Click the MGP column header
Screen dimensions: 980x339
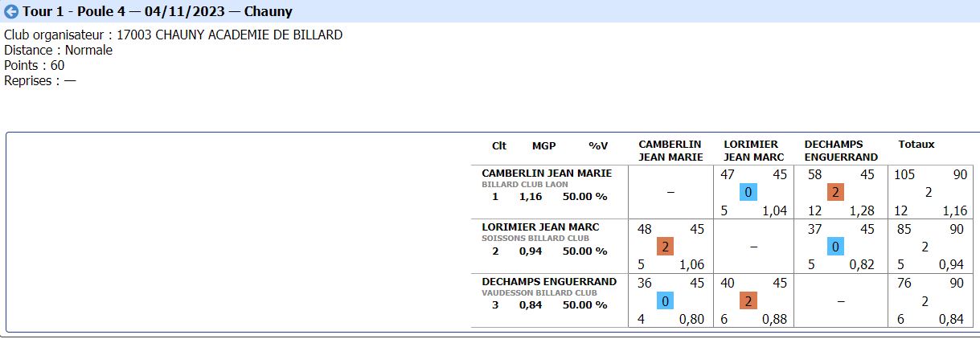coord(543,145)
